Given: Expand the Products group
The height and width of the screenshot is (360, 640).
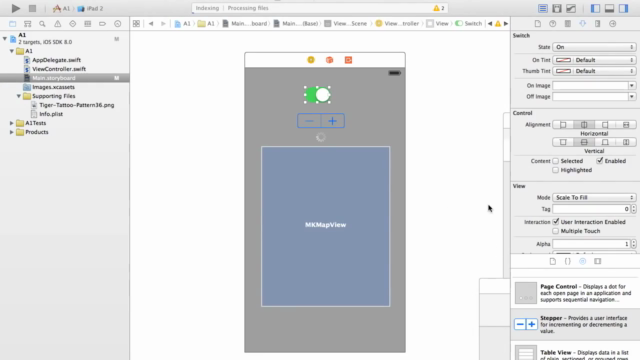Looking at the screenshot, I should 12,132.
